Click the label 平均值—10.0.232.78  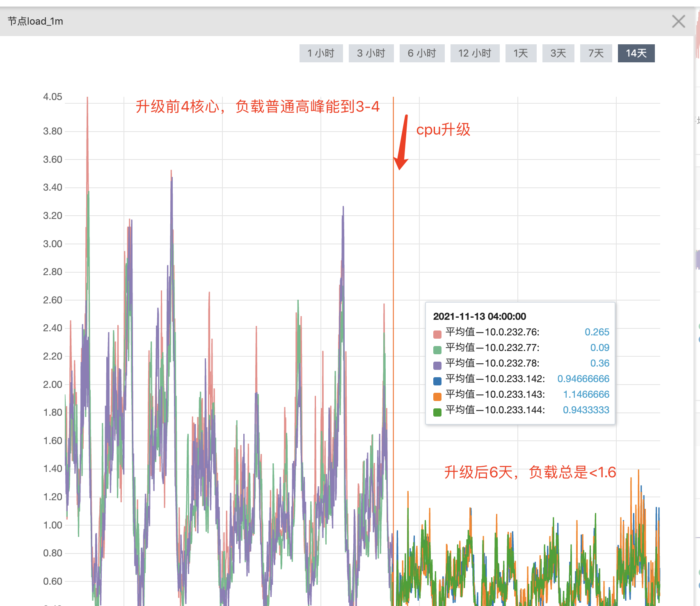pos(492,363)
